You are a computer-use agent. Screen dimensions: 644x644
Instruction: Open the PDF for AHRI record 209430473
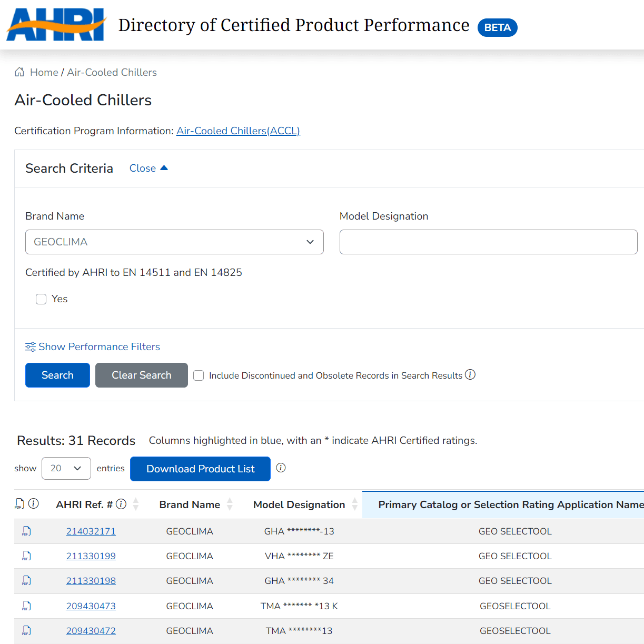tap(25, 607)
